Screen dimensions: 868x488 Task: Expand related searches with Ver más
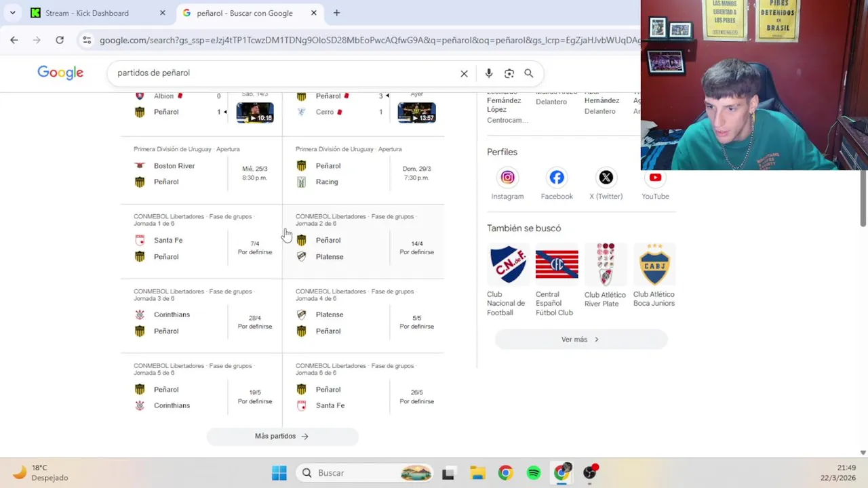click(x=581, y=340)
